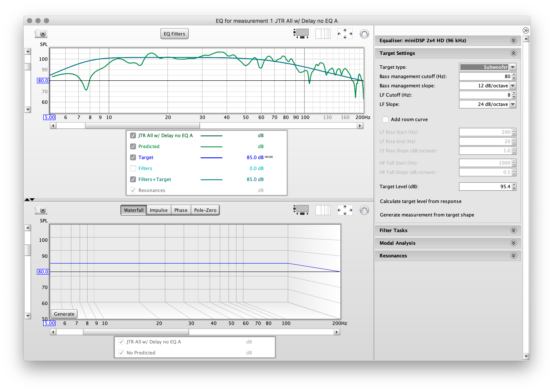
Task: Collapse the side panel double-chevron icon
Action: pos(525,30)
